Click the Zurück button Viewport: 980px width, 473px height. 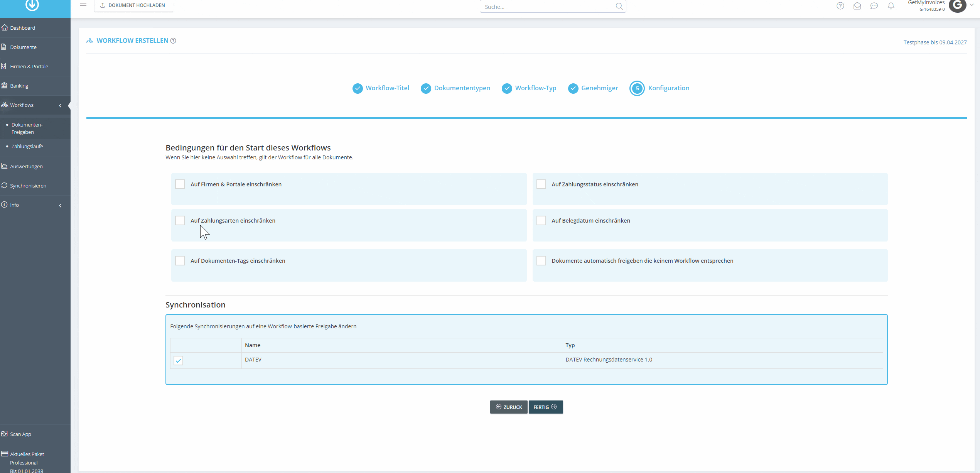[x=508, y=407]
